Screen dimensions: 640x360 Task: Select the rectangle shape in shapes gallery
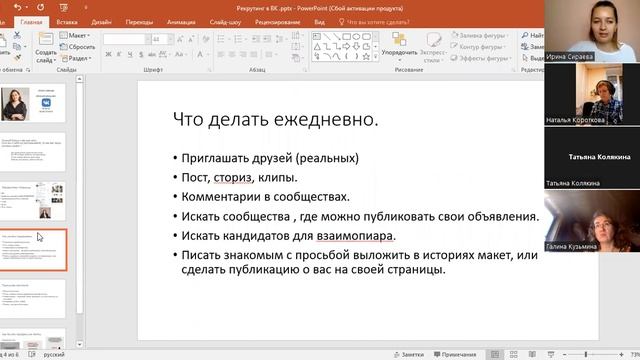pyautogui.click(x=347, y=37)
